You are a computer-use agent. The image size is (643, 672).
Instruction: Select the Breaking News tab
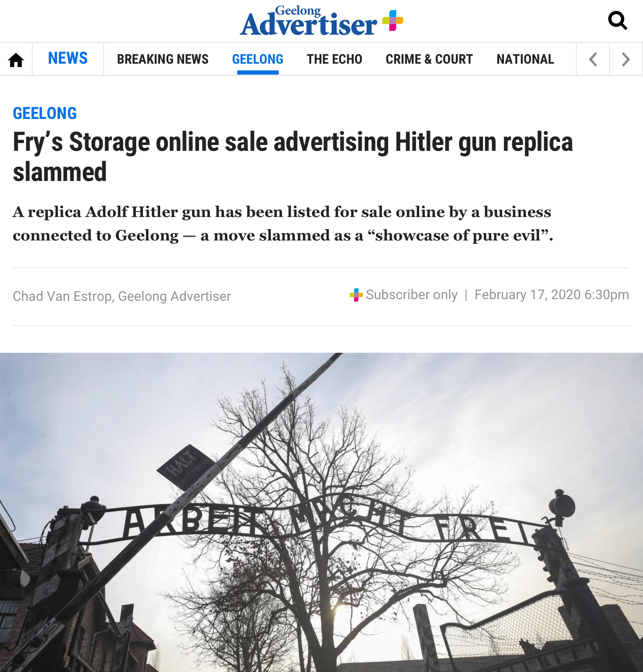point(163,59)
